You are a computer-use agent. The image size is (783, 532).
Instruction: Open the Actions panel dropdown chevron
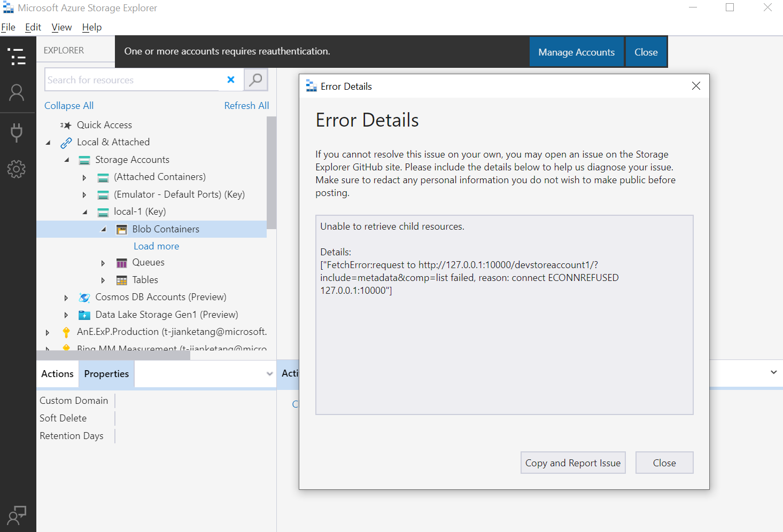tap(270, 373)
